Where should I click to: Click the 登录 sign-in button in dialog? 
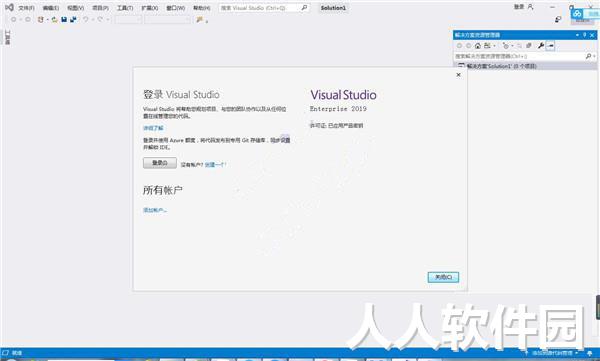pos(160,163)
